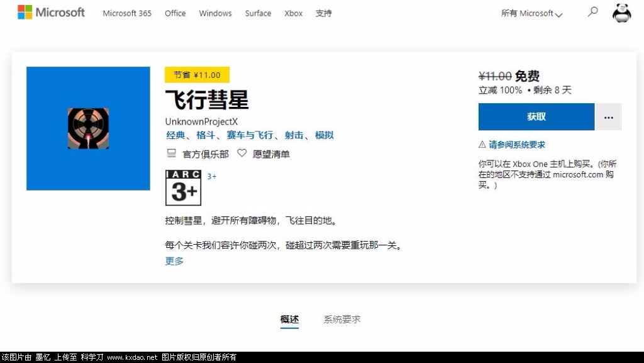Click the Xbox One purchase notice text

pos(548,174)
